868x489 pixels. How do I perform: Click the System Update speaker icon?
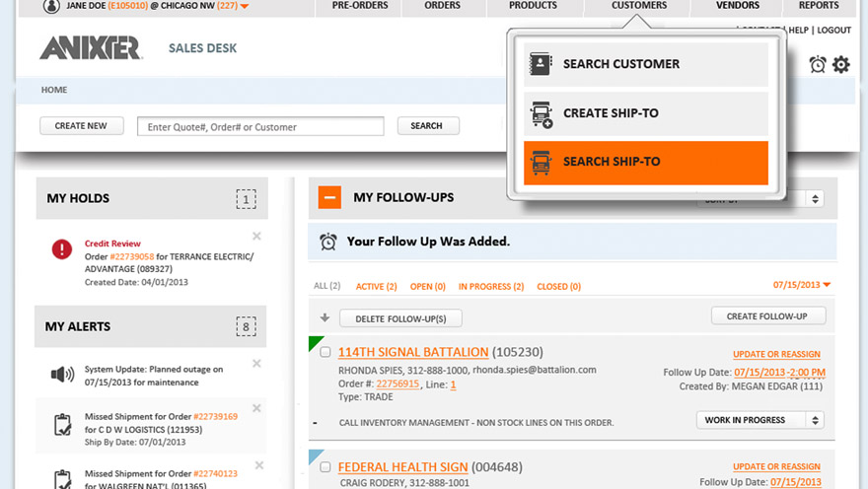pos(62,375)
